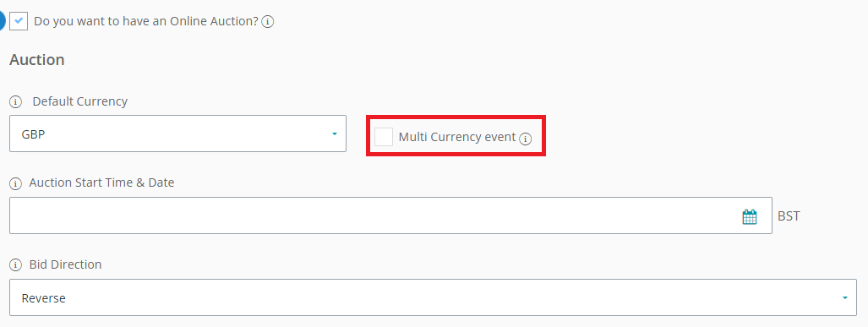Click the arrow in the GBP currency box
Image resolution: width=868 pixels, height=327 pixels.
(335, 134)
